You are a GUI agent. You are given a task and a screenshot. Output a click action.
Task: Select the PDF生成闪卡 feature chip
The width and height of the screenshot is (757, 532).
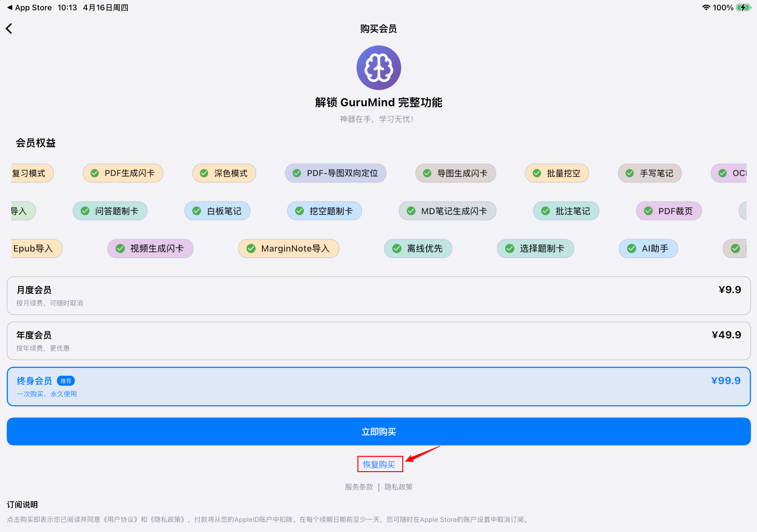point(123,173)
